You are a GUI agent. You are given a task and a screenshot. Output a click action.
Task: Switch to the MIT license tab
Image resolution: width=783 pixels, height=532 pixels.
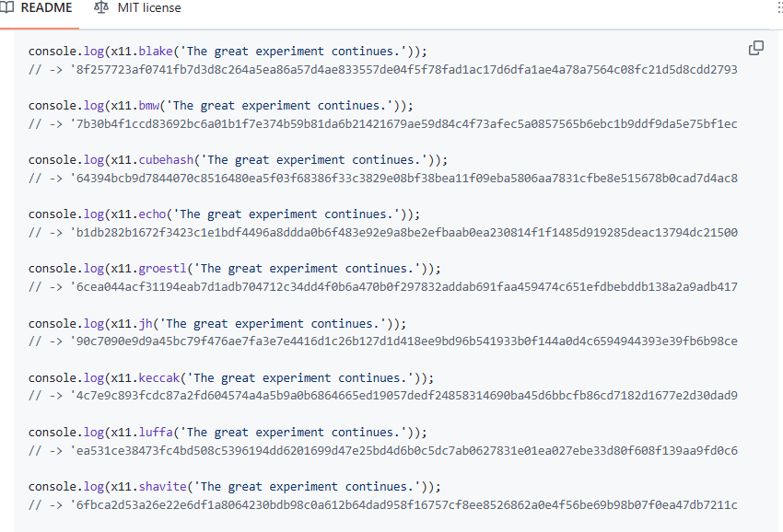tap(137, 8)
